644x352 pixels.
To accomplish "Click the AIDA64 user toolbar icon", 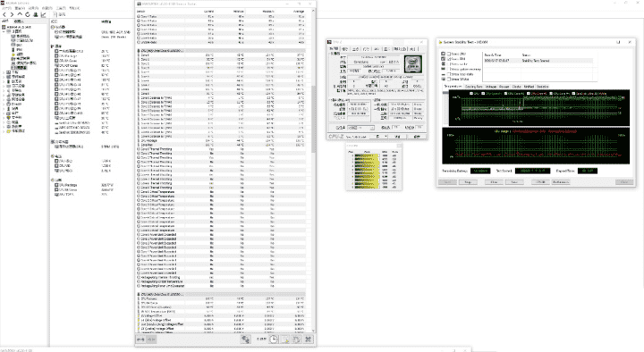I will point(35,14).
